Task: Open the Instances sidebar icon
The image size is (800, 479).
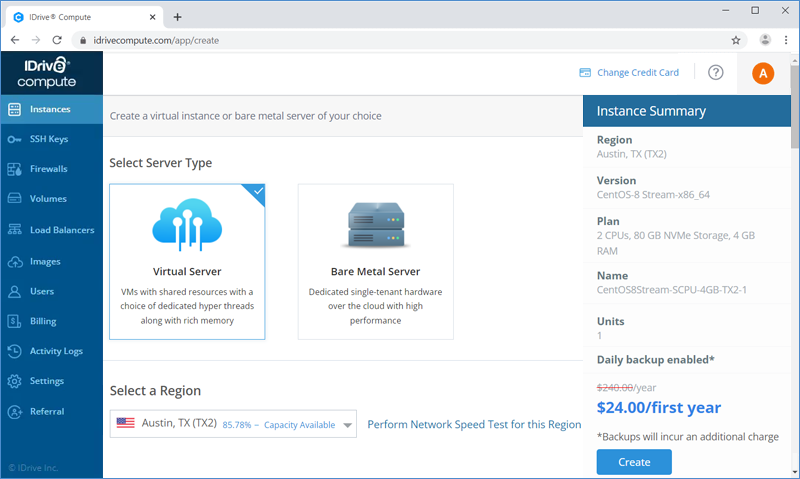Action: click(14, 109)
